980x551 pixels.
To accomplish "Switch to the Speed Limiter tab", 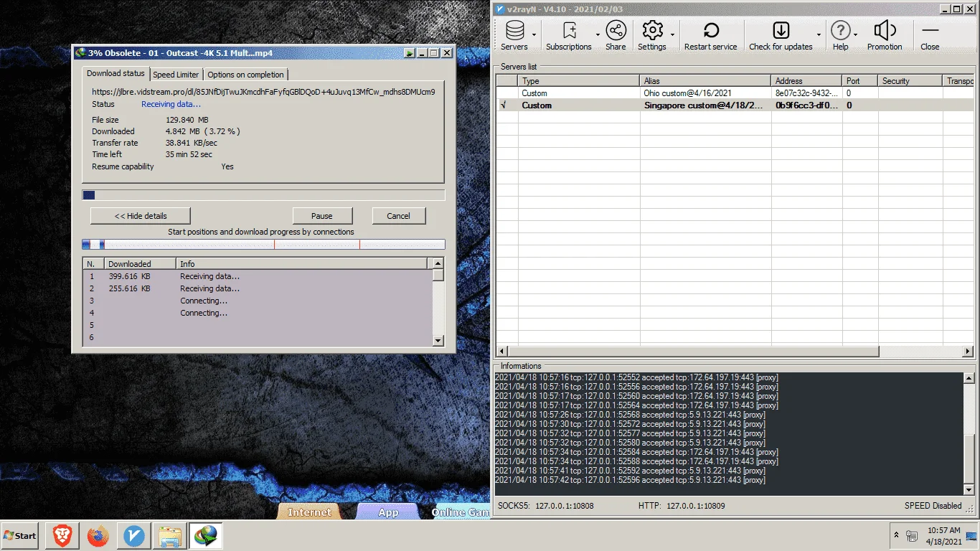I will [176, 75].
